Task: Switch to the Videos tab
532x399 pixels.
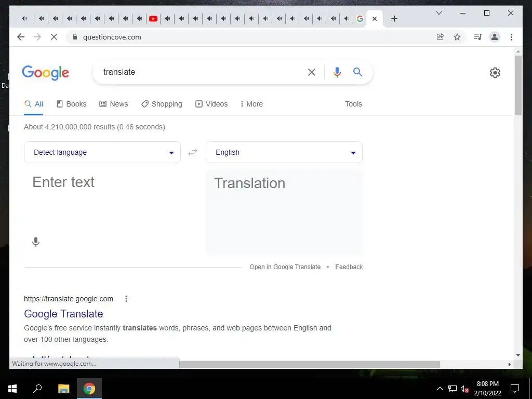Action: coord(211,104)
